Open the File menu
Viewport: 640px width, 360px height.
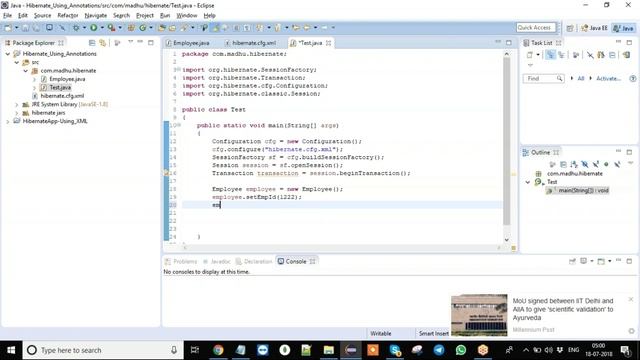point(7,16)
